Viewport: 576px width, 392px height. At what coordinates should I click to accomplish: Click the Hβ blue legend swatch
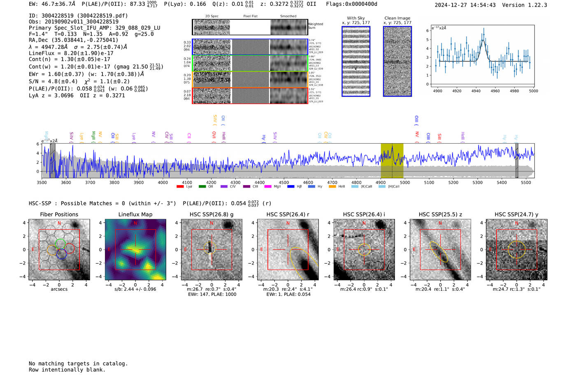291,187
